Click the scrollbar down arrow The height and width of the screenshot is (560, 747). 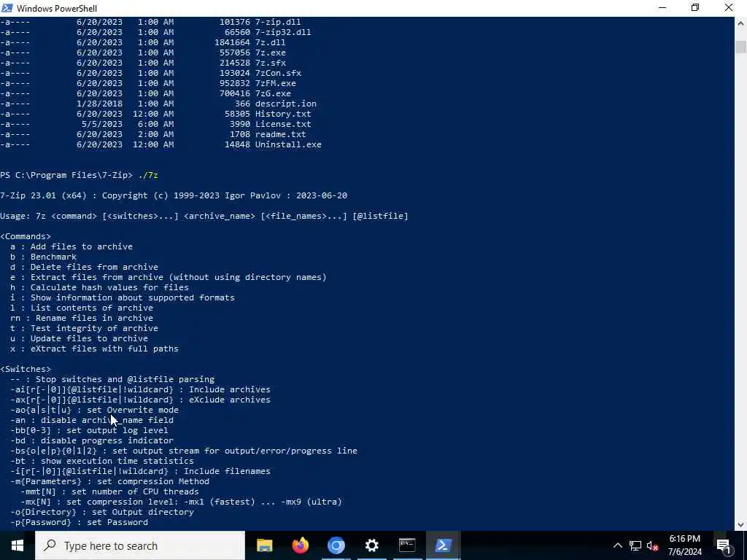point(741,525)
